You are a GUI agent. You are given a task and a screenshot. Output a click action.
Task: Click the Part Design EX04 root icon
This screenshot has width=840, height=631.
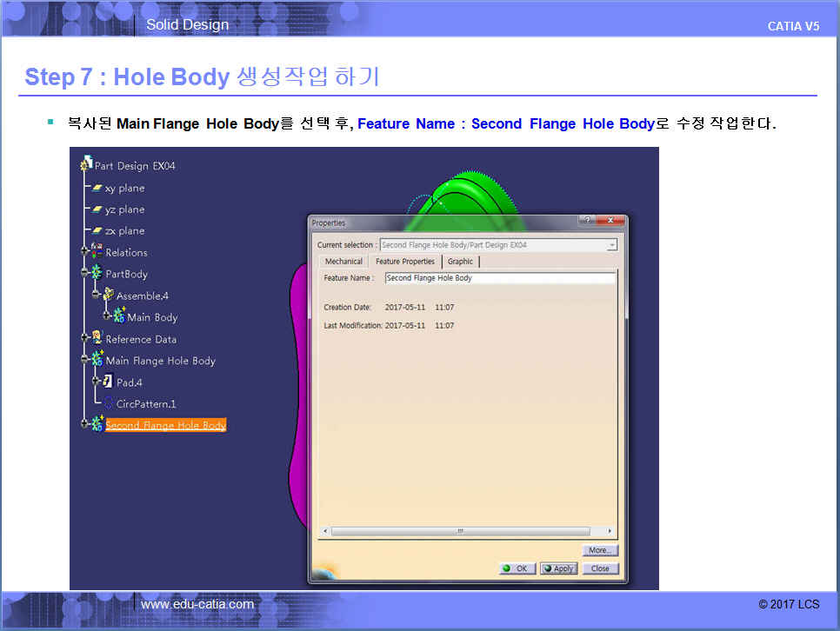point(86,165)
